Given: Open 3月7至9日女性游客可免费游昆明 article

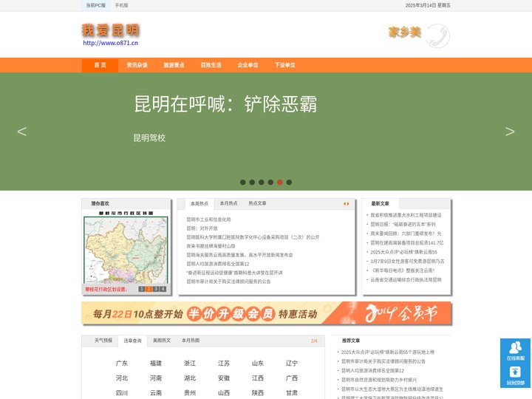Looking at the screenshot, I should coord(407,262).
